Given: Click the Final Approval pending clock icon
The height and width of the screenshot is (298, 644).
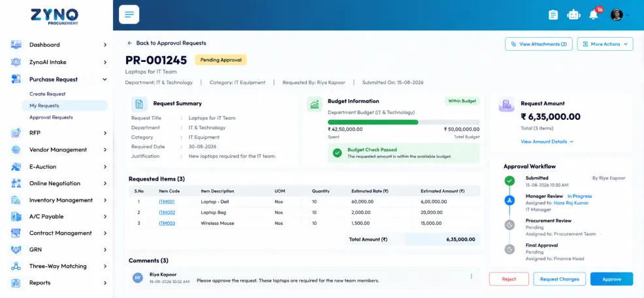Looking at the screenshot, I should pos(509,249).
